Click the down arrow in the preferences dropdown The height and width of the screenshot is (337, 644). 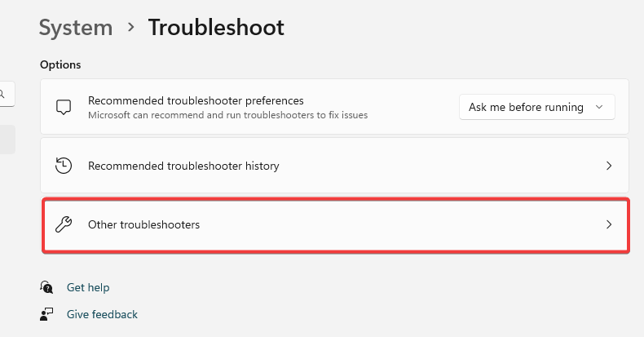click(600, 107)
